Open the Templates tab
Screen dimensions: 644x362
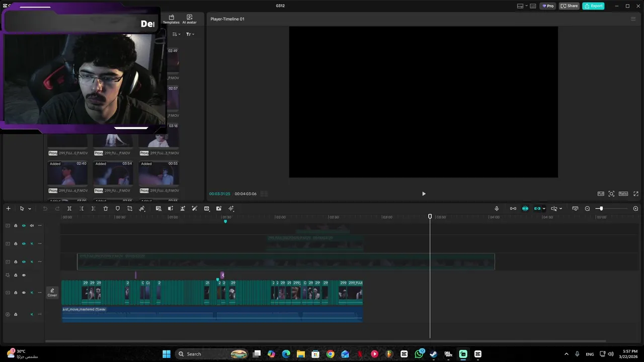(171, 19)
